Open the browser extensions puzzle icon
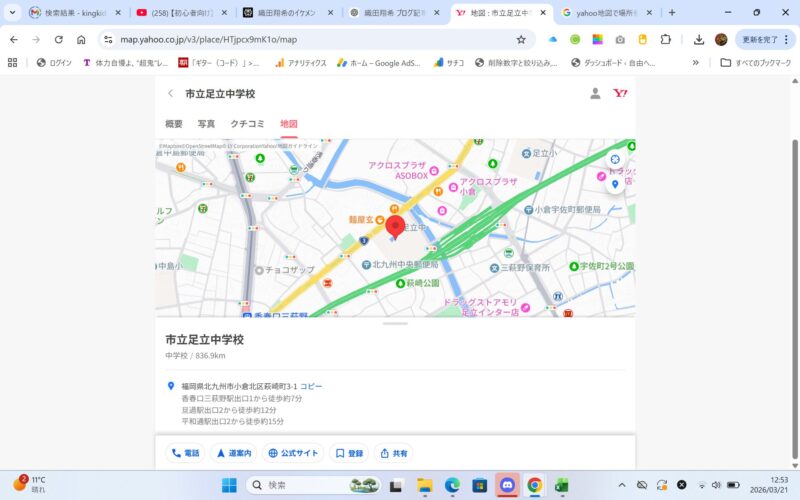This screenshot has height=500, width=800. click(x=666, y=39)
